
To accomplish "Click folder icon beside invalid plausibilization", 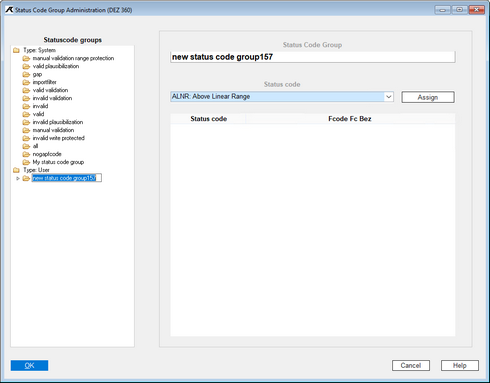I will point(26,122).
